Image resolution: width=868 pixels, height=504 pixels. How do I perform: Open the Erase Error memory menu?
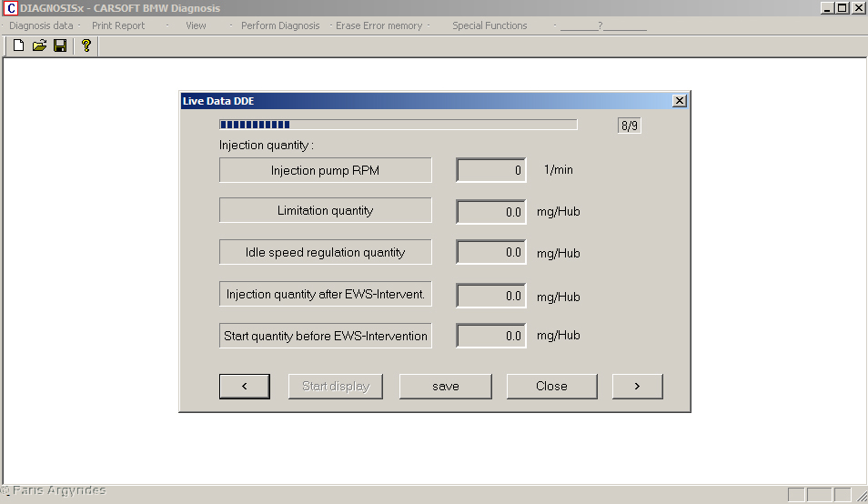[x=378, y=25]
